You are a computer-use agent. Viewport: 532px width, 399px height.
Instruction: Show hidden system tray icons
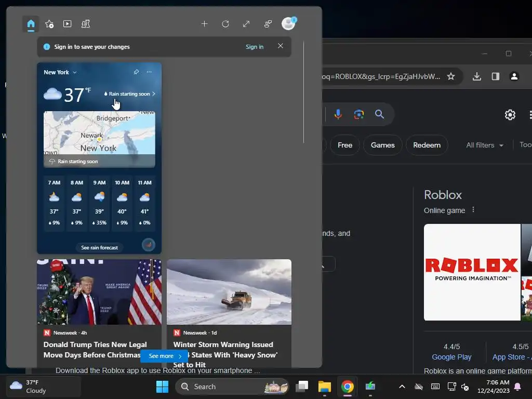tap(402, 387)
